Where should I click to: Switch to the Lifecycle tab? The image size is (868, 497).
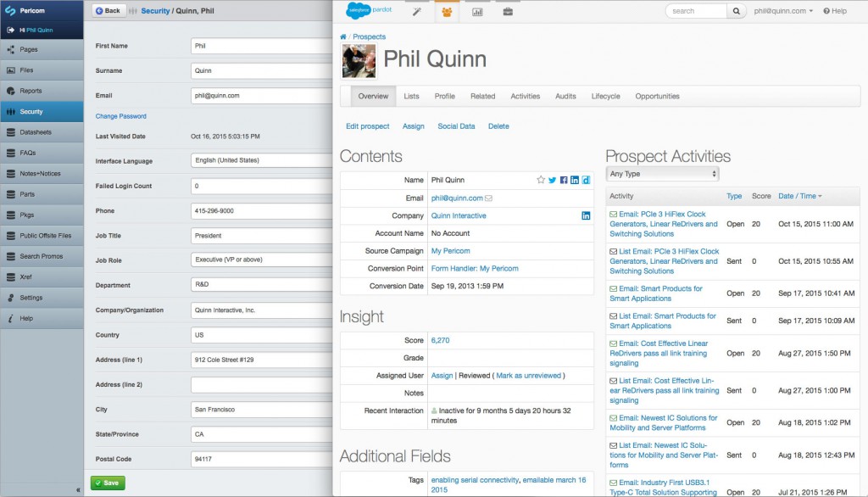[x=605, y=97]
